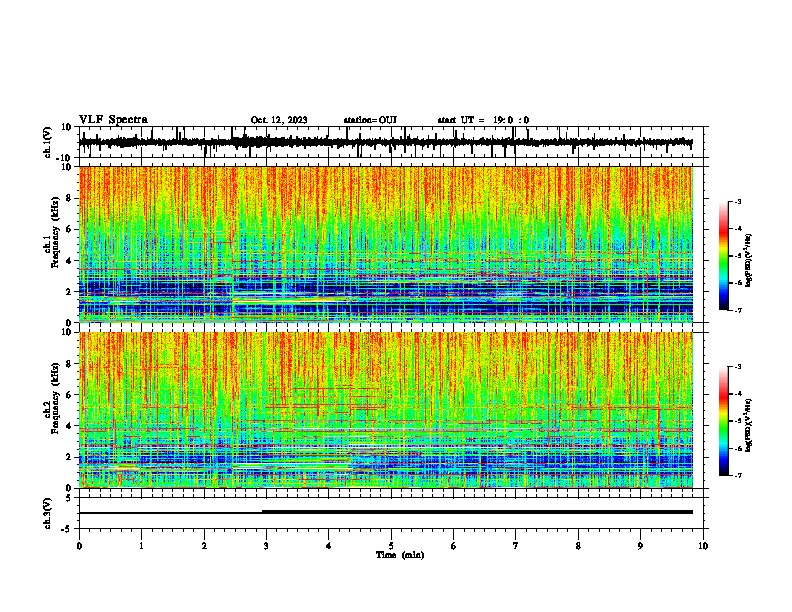Click the "3" tick on the time axis
The width and height of the screenshot is (792, 612).
[x=266, y=546]
